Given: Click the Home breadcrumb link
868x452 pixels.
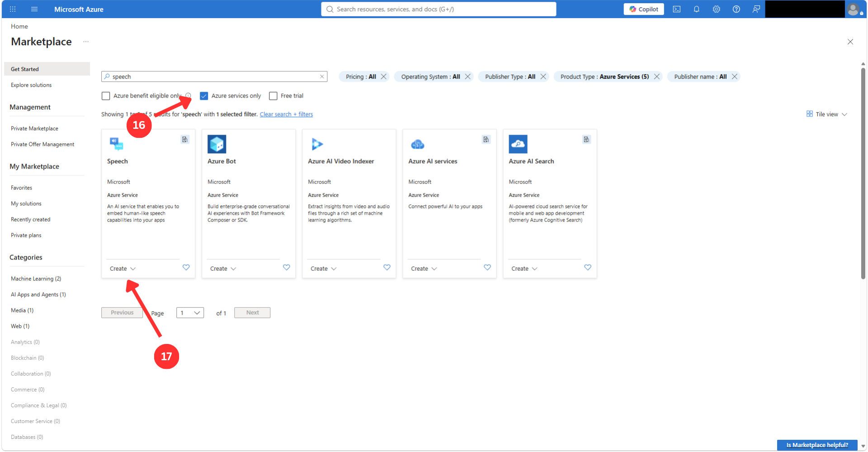Looking at the screenshot, I should (x=19, y=26).
